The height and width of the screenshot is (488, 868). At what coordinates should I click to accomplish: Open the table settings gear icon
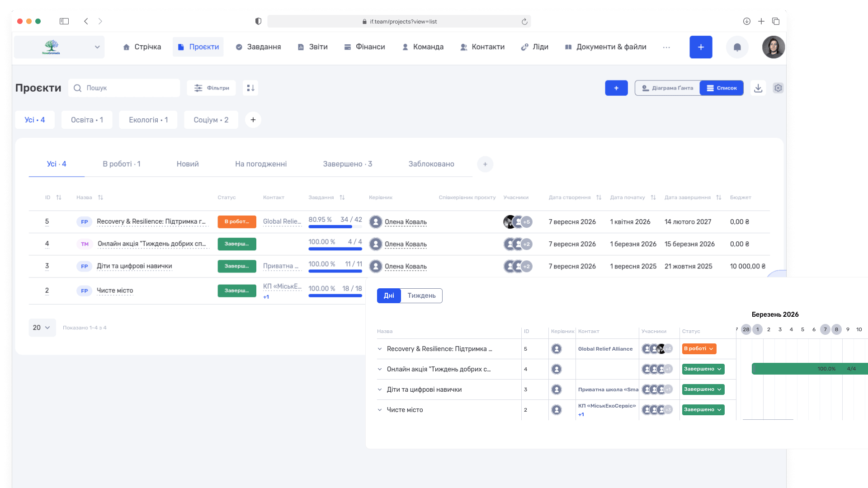click(778, 88)
